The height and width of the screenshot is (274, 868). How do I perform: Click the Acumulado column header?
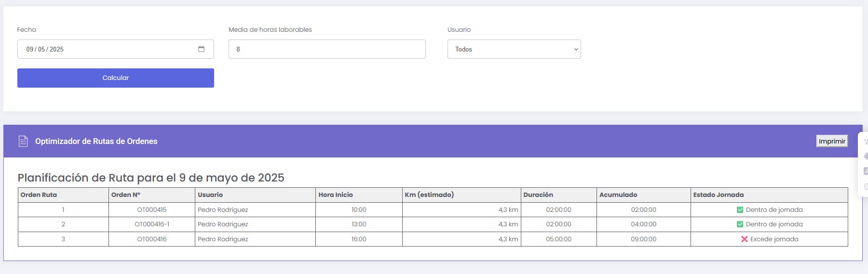(x=644, y=195)
